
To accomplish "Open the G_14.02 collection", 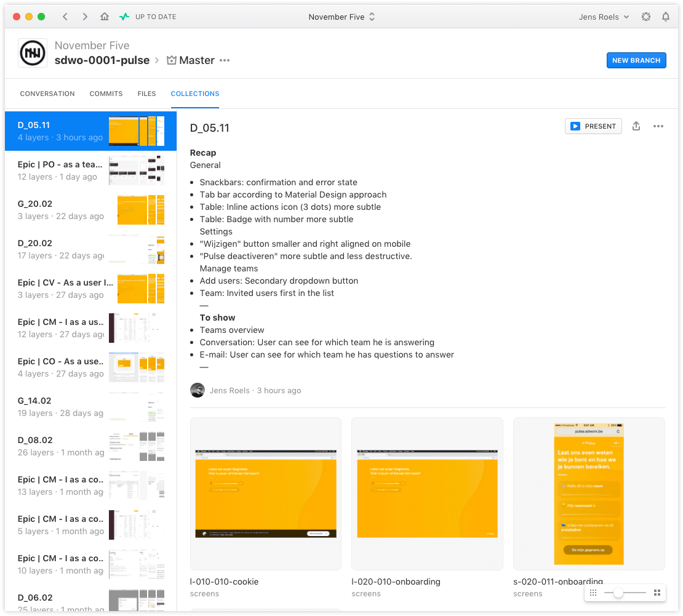I will 90,406.
